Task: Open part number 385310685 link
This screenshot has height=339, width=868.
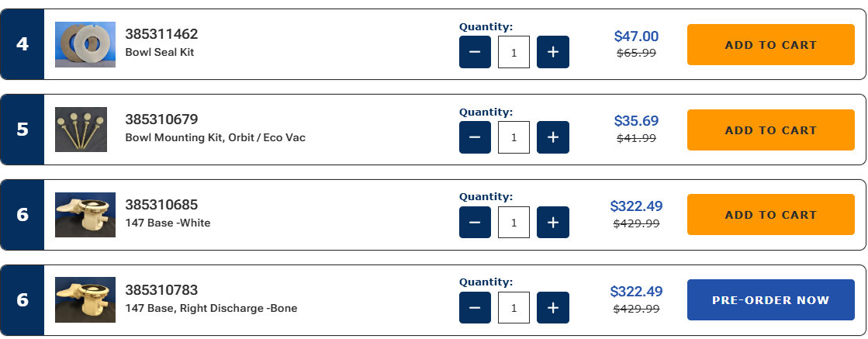Action: pos(161,205)
